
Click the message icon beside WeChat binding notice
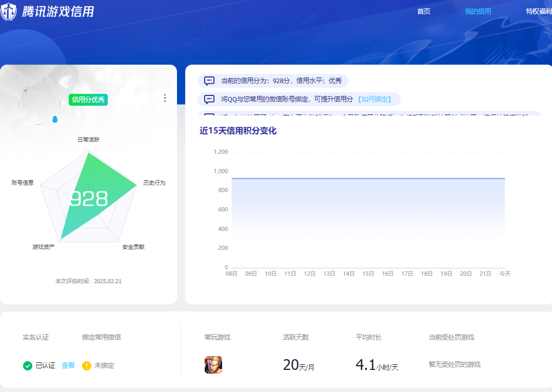209,100
